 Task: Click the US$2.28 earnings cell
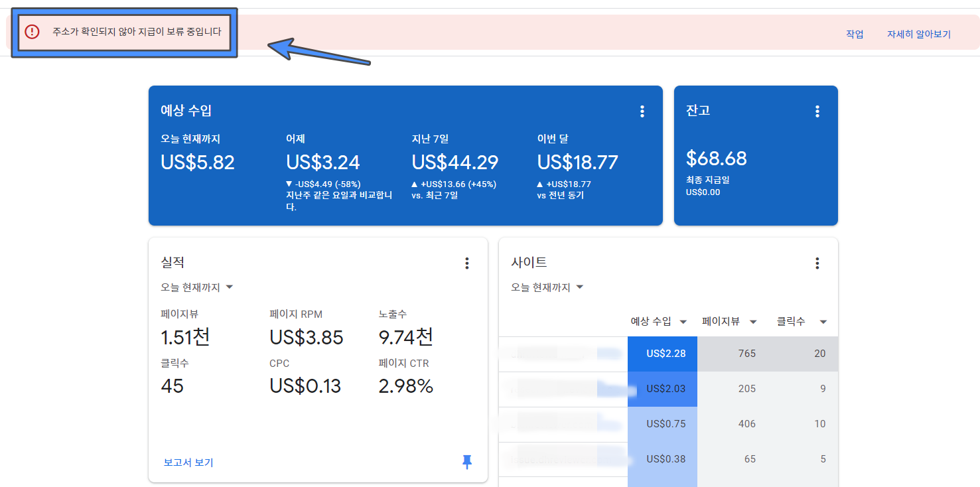tap(662, 354)
